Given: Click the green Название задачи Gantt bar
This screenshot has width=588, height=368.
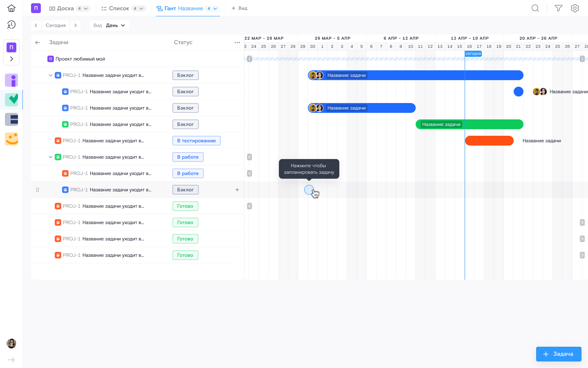Looking at the screenshot, I should point(470,124).
